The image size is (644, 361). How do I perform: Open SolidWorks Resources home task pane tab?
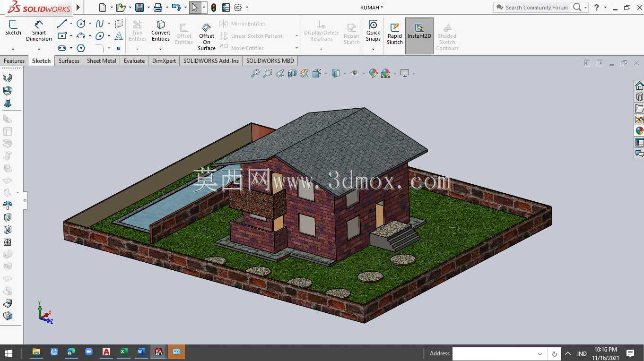[639, 86]
